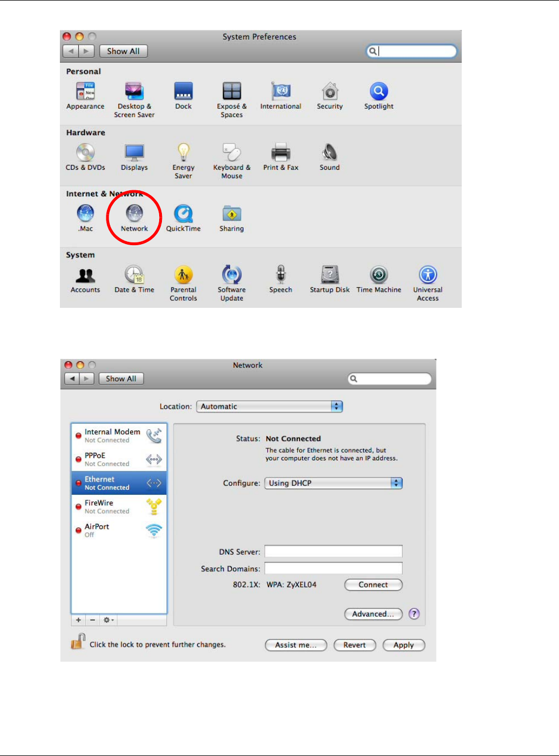
Task: Open Security preferences
Action: [330, 95]
